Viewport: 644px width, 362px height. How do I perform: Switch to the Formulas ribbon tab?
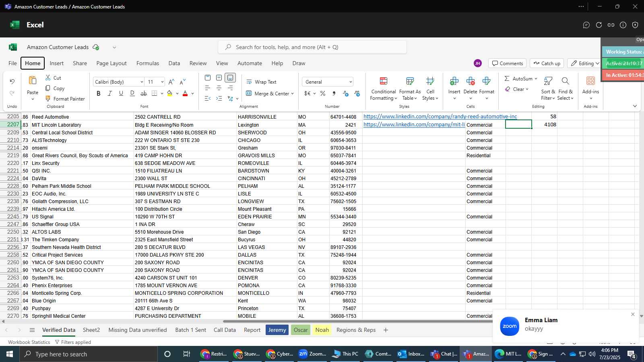(x=148, y=63)
